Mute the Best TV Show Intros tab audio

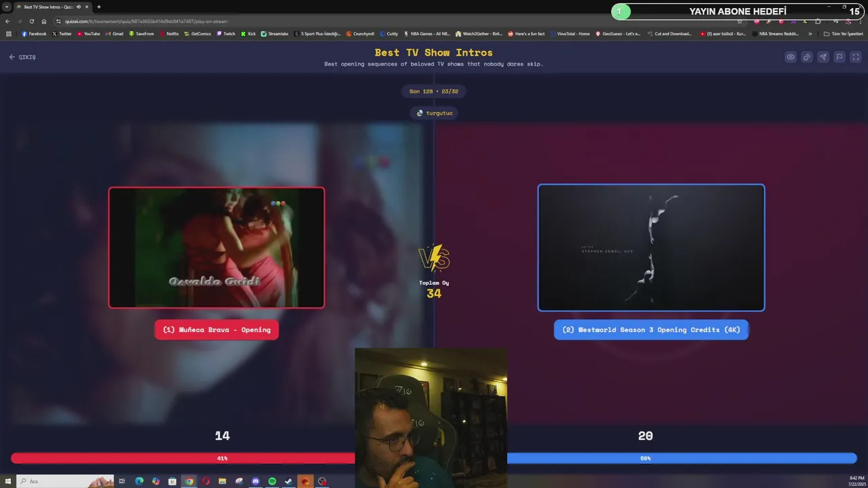click(x=79, y=7)
